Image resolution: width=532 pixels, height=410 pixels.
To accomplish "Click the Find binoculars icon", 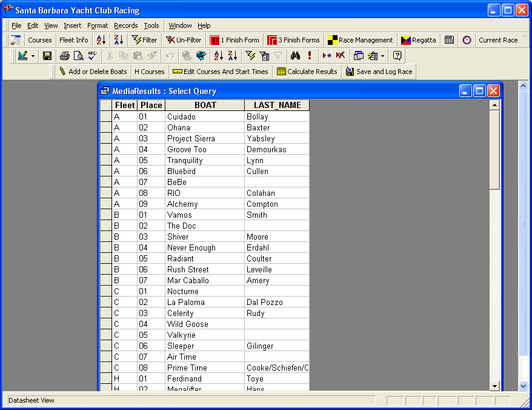I will click(295, 56).
